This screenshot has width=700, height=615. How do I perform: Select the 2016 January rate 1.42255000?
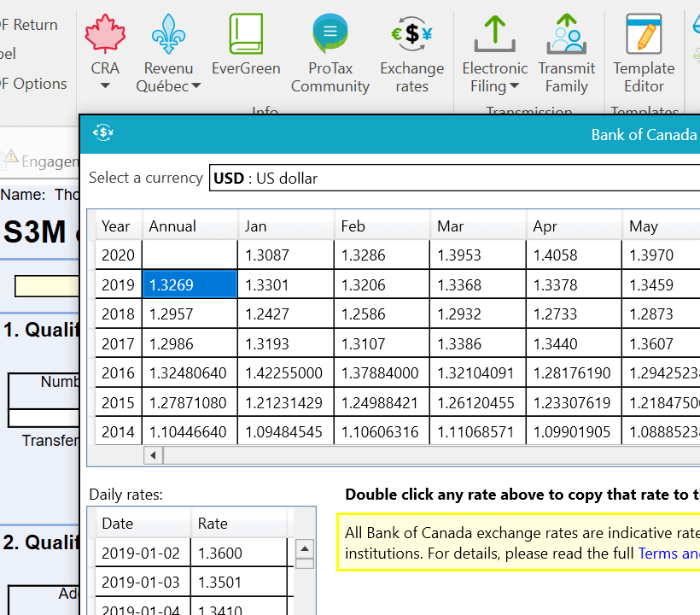286,373
